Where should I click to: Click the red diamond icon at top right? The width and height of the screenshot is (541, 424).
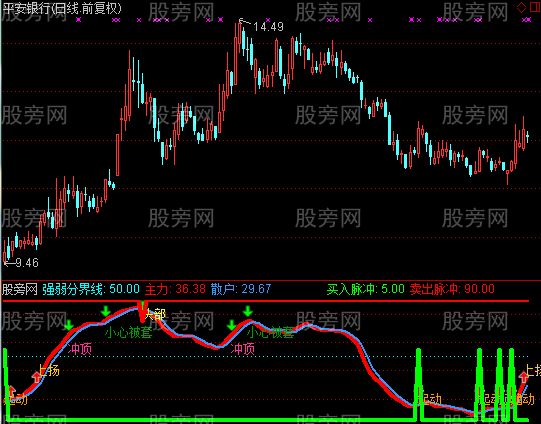point(521,7)
